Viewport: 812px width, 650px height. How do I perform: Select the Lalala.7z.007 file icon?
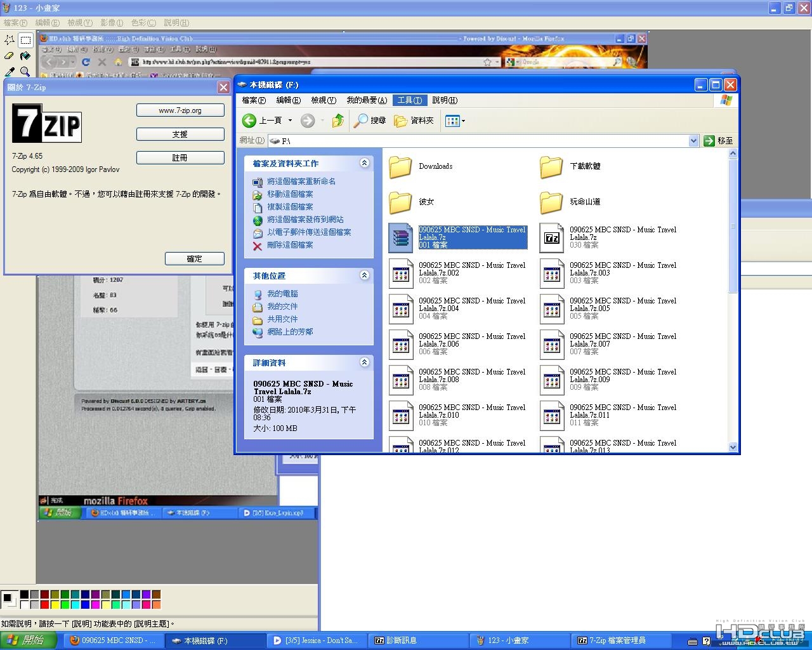click(x=552, y=345)
